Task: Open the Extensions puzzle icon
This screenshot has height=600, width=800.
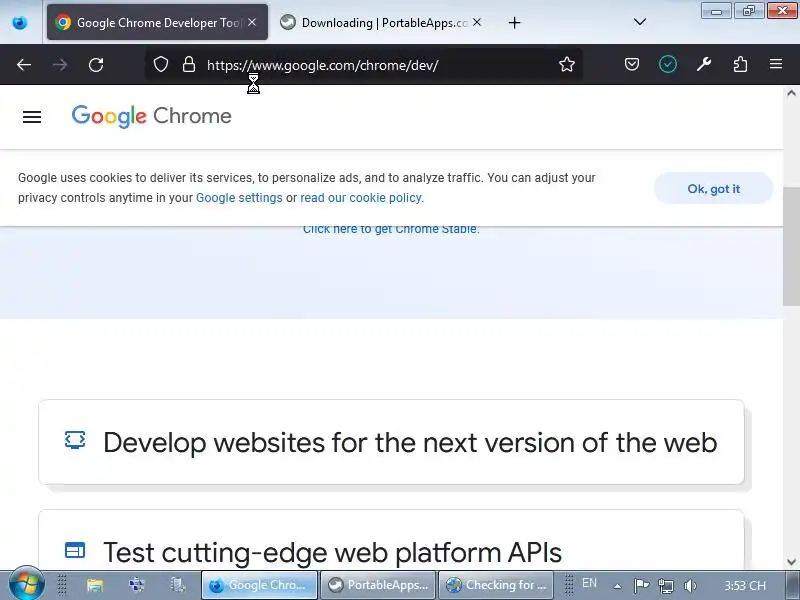Action: [x=740, y=65]
